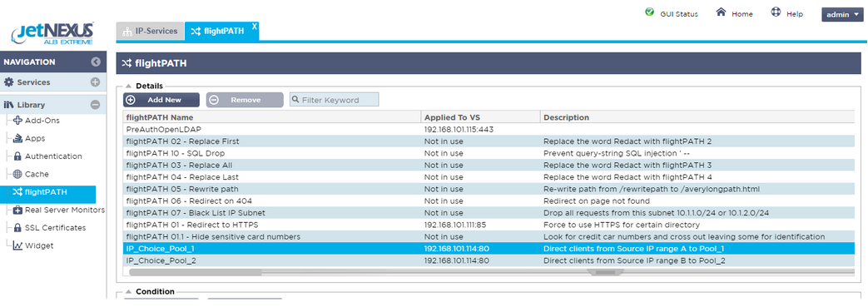Click the Help link text
Screen dimensions: 868x307
pyautogui.click(x=795, y=14)
